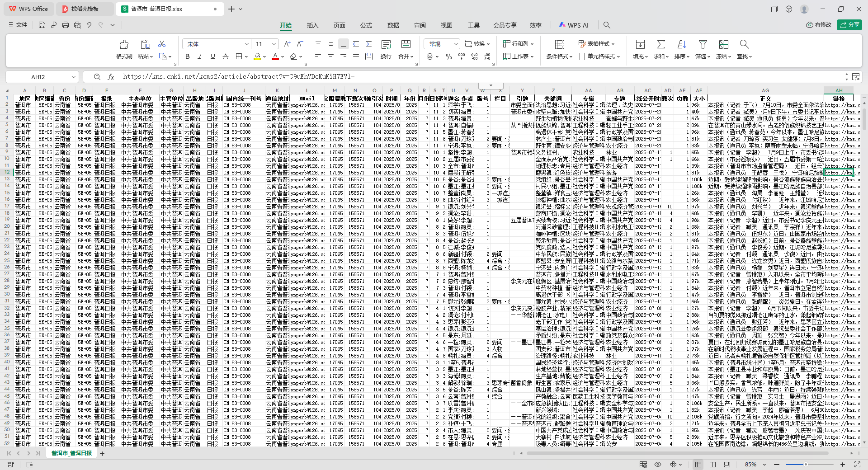868x470 pixels.
Task: Switch to Normal view in status bar
Action: (x=698, y=465)
